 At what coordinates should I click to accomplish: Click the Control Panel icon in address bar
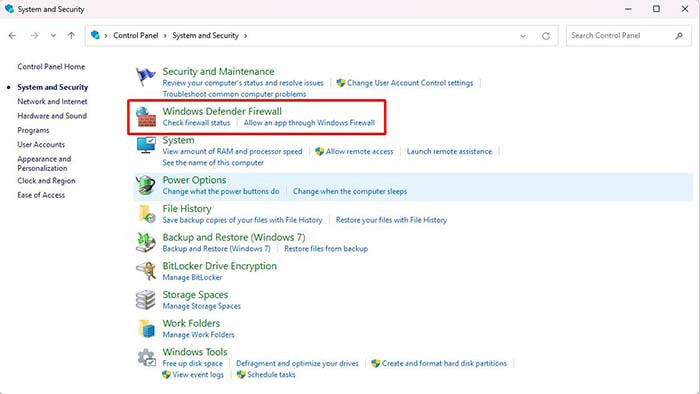tap(95, 35)
